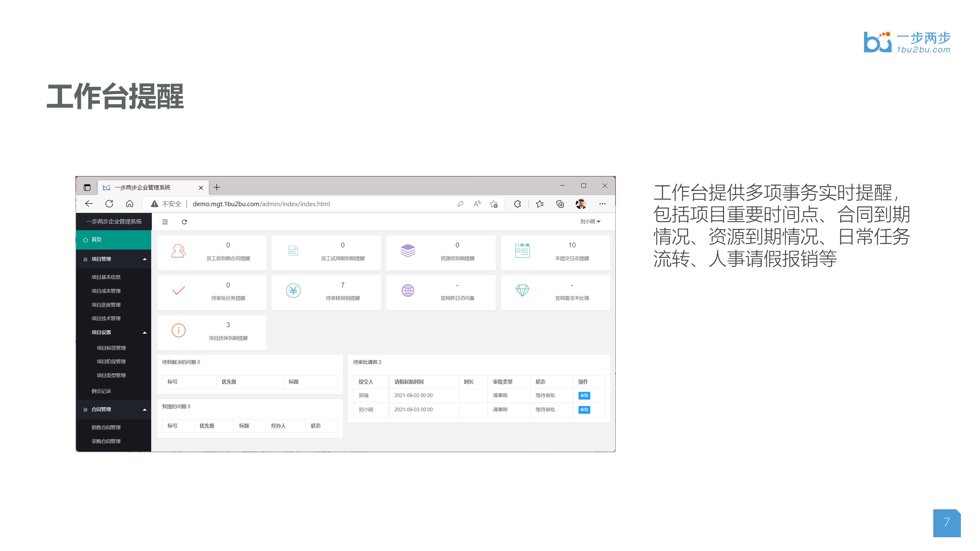The image size is (980, 551).
Task: Click 审批 button for 郑瑞's leave request
Action: (584, 395)
